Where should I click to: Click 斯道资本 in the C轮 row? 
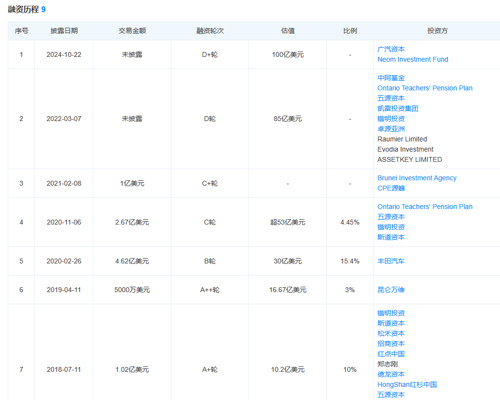(x=391, y=237)
